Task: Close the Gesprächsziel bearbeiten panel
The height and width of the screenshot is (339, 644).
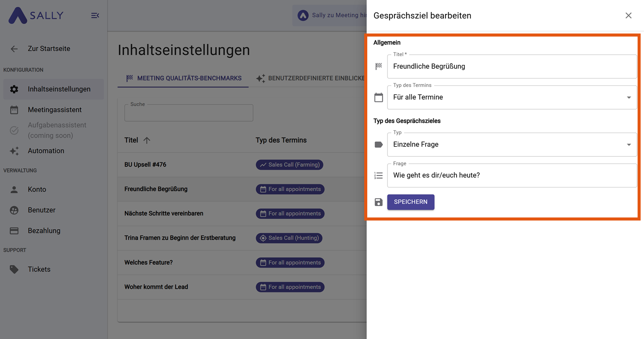Action: pos(628,16)
